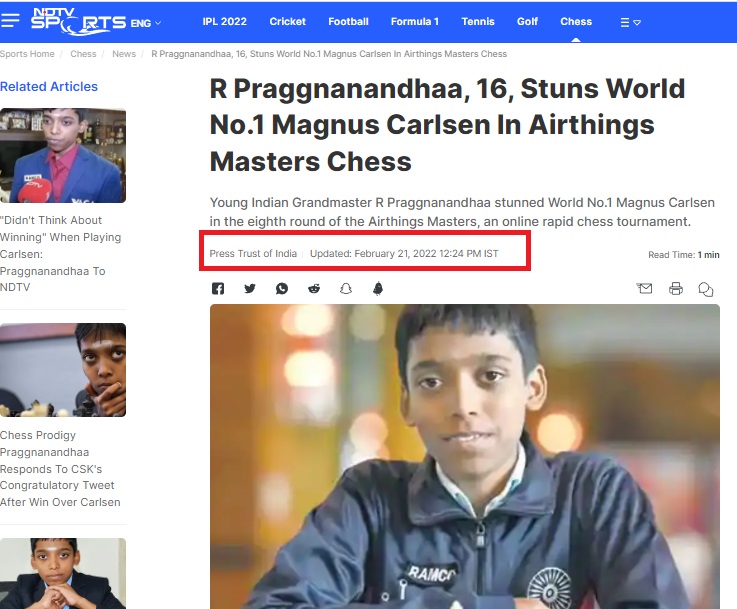Click the main Praggnanandhaa article photo
The width and height of the screenshot is (737, 609).
(x=465, y=456)
